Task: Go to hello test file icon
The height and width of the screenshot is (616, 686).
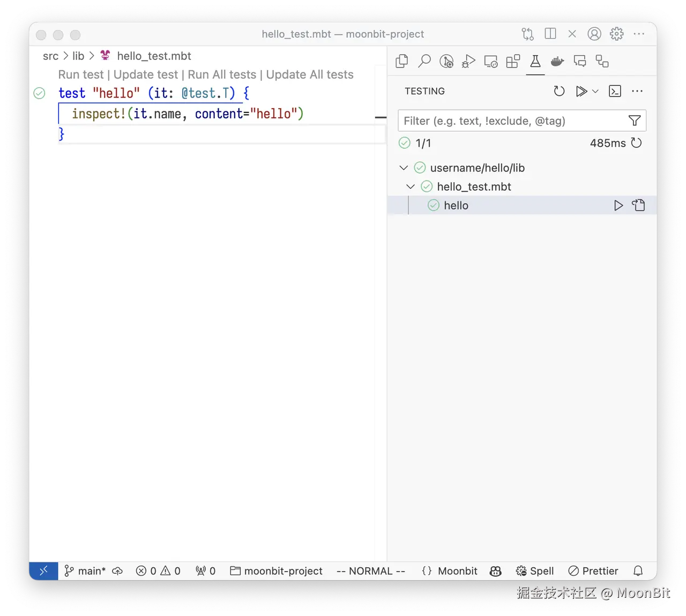Action: tap(639, 205)
